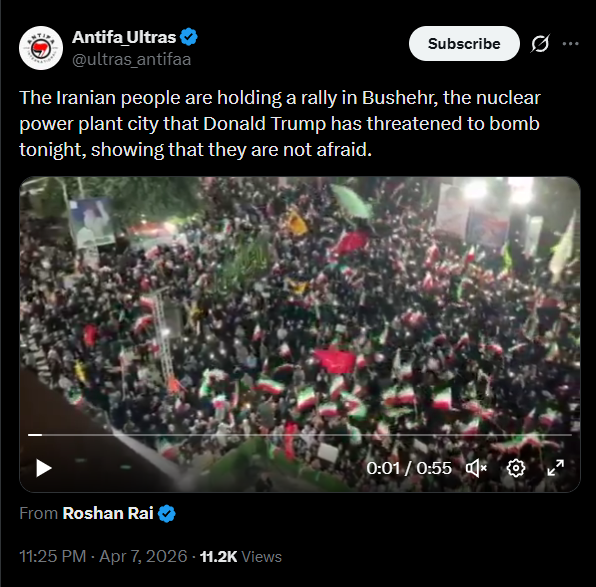
Task: Open the three-dot more options menu
Action: pyautogui.click(x=571, y=44)
